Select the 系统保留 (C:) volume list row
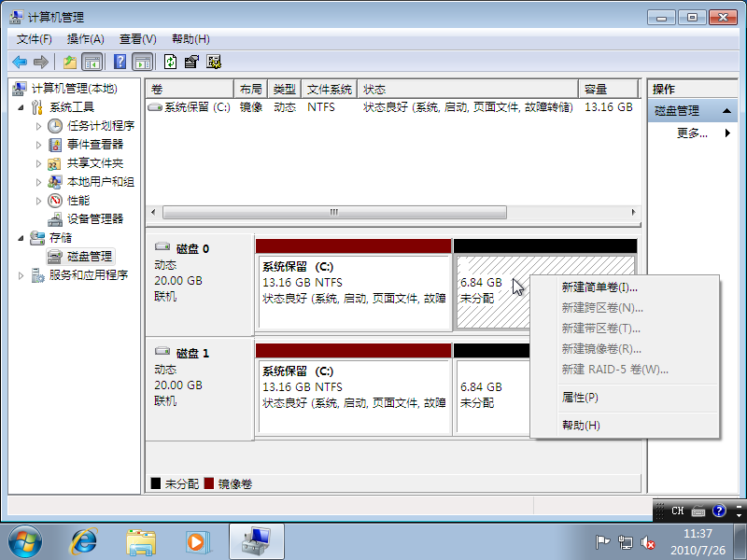The image size is (747, 560). point(392,107)
